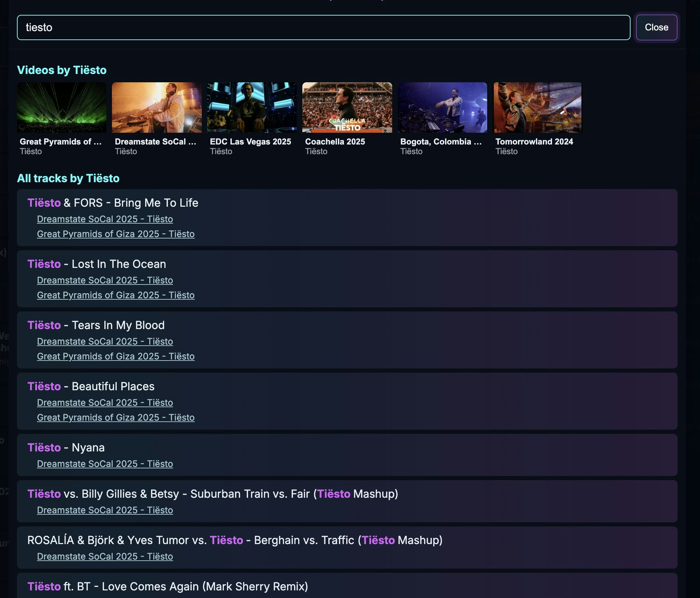This screenshot has width=700, height=598.
Task: Follow Dreamstate SoCal link under Beautiful Places
Action: 105,403
